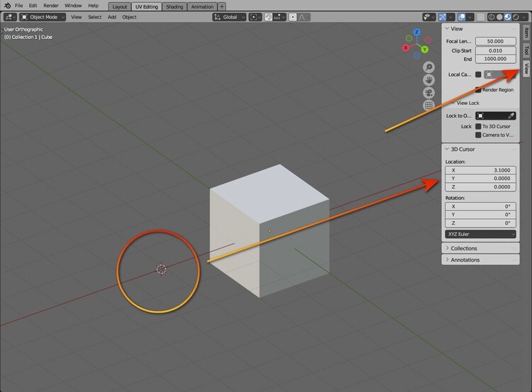Viewport: 532px width, 392px height.
Task: Click the green Y axis on gizmo
Action: [x=424, y=50]
